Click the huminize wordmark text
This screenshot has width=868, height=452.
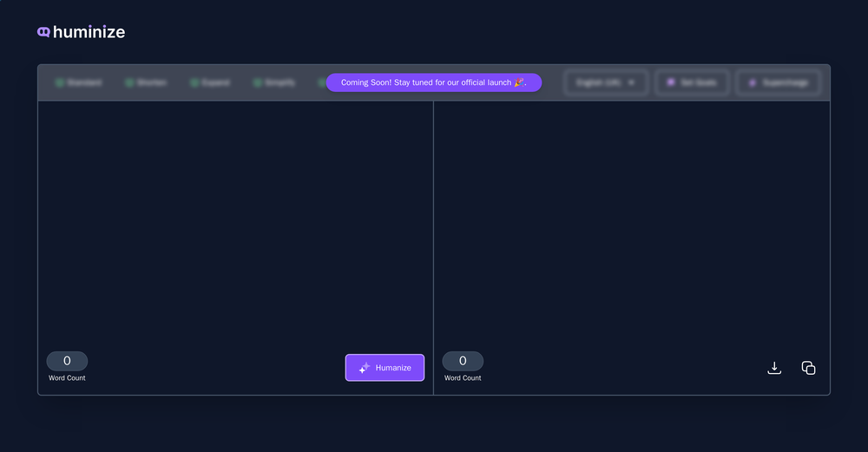click(x=89, y=32)
